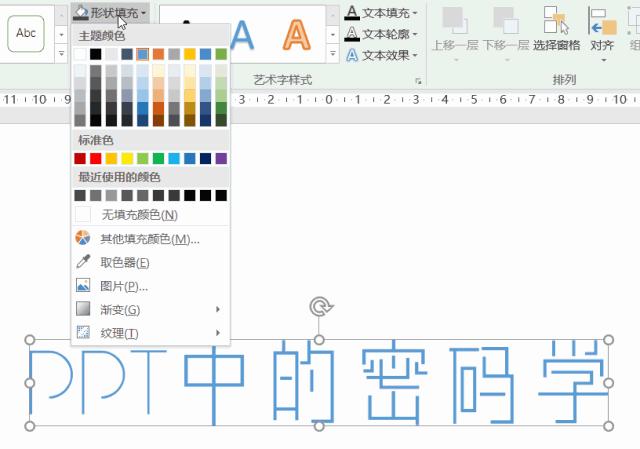Click the text fill letter A icon
This screenshot has width=640, height=449.
coord(351,13)
